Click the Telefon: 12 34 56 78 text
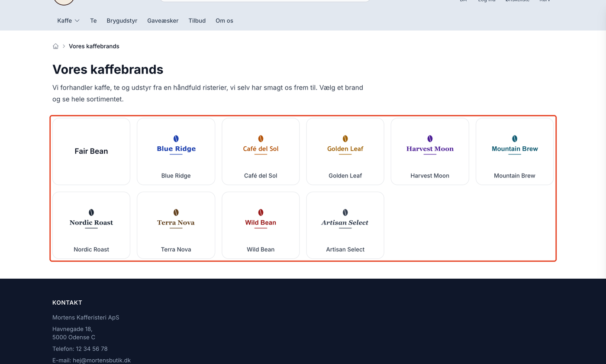Screen dimensions: 606x364 point(80,349)
